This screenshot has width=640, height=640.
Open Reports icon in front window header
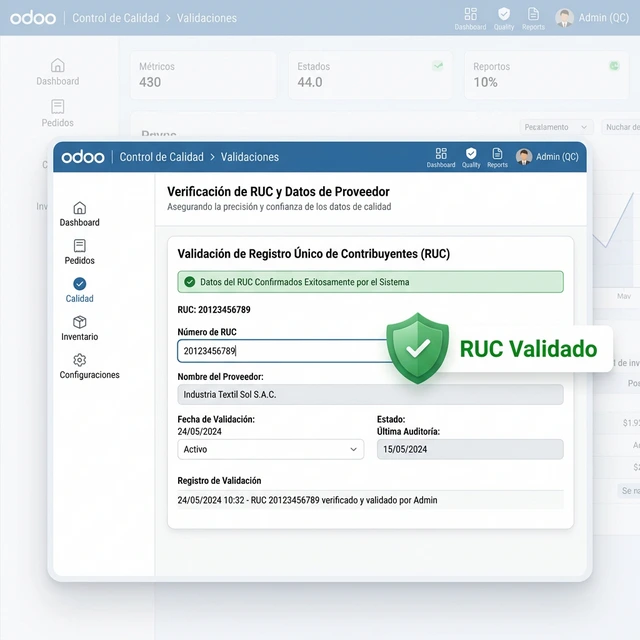[x=497, y=156]
